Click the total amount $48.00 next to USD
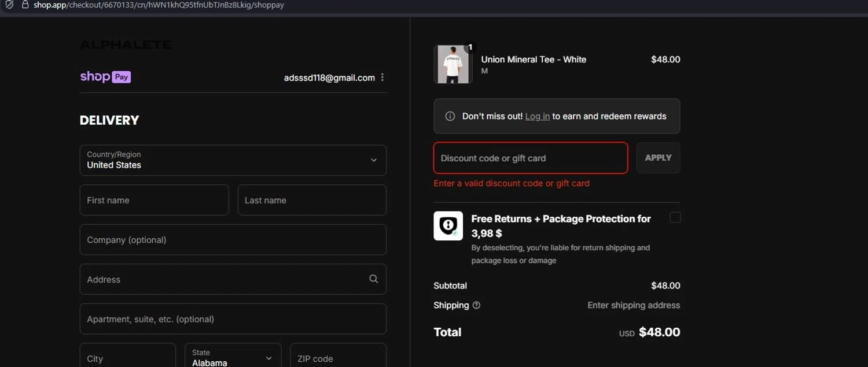 coord(659,332)
